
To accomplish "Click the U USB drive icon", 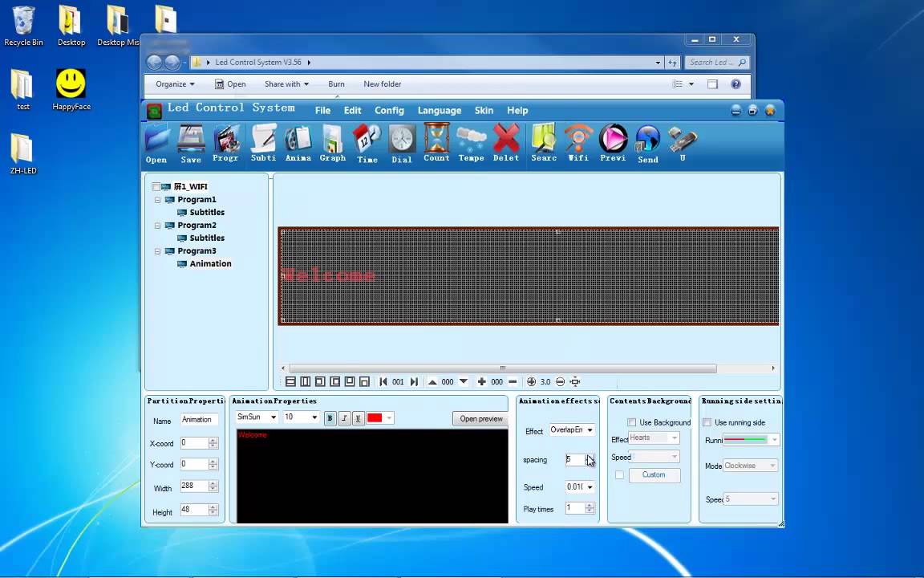I will click(683, 144).
